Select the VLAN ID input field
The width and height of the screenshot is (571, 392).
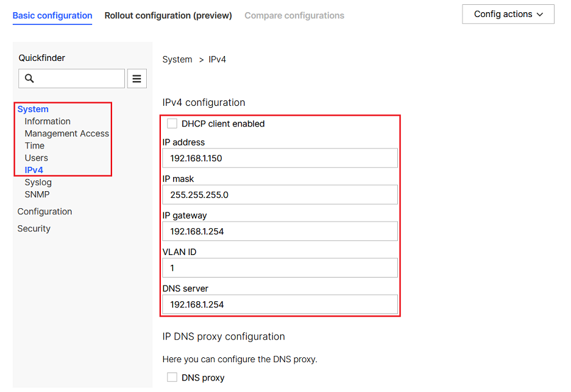(280, 268)
